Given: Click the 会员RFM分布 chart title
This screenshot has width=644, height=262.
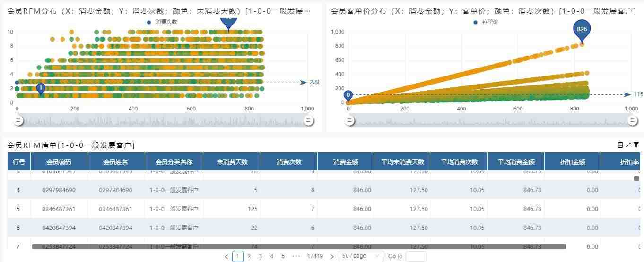Looking at the screenshot, I should coord(159,11).
